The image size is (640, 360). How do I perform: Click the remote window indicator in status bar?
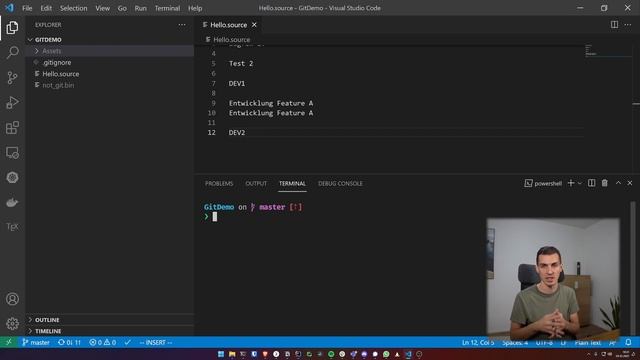click(x=9, y=342)
